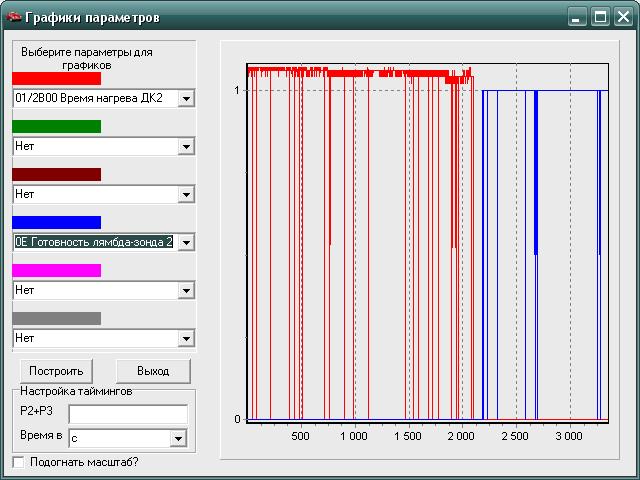Click the dark red color swatch
640x480 pixels.
tap(57, 174)
